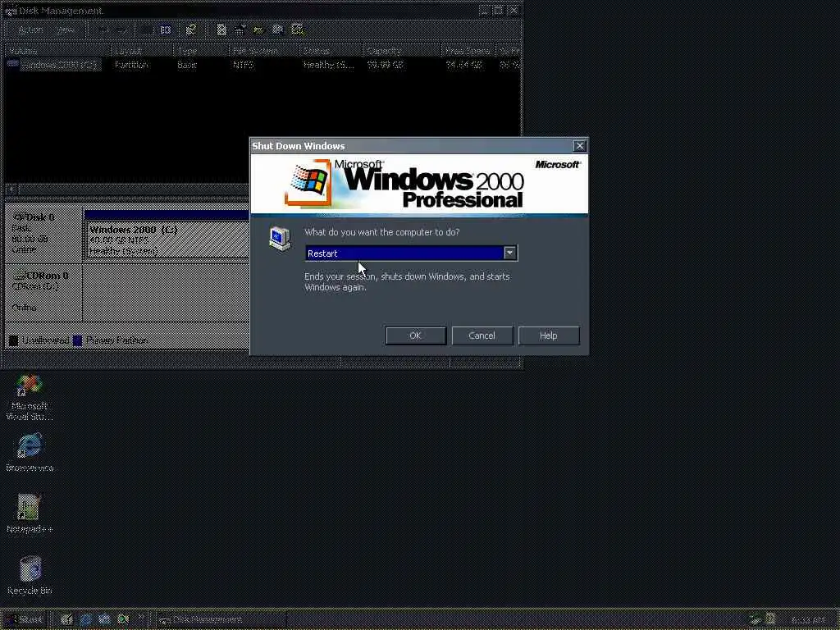This screenshot has height=630, width=840.
Task: Open the Action menu in Disk Management
Action: [30, 30]
